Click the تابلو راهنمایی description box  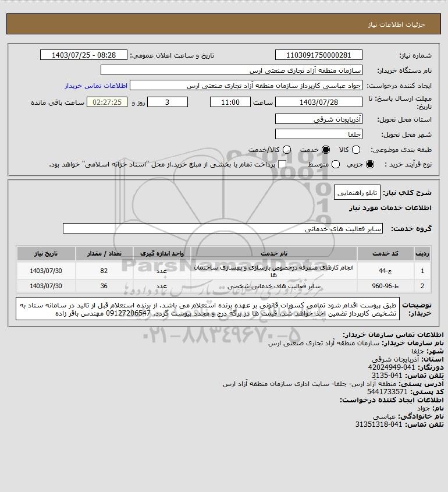tap(357, 192)
